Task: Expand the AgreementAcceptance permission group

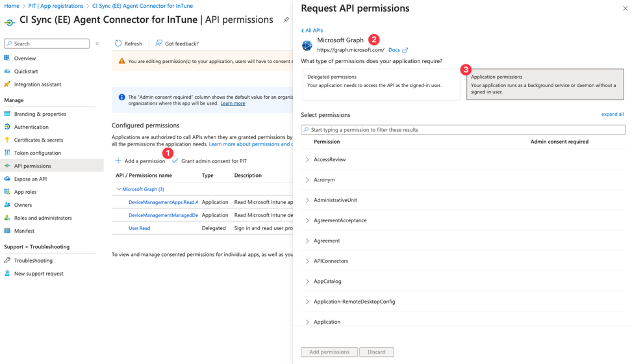Action: (307, 220)
